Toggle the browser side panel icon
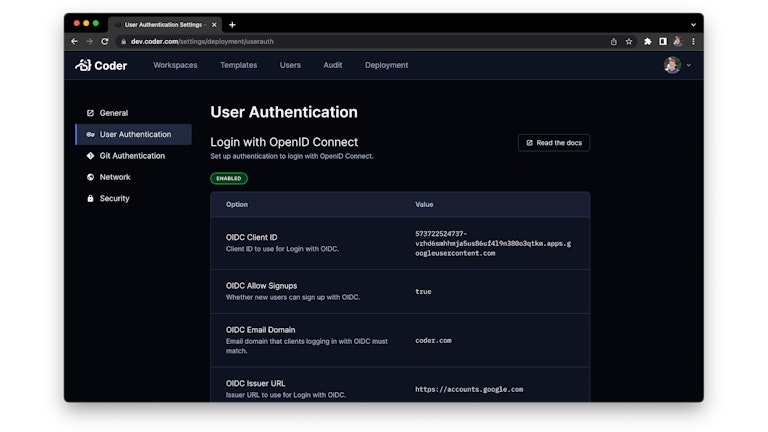Image resolution: width=768 pixels, height=432 pixels. [662, 41]
